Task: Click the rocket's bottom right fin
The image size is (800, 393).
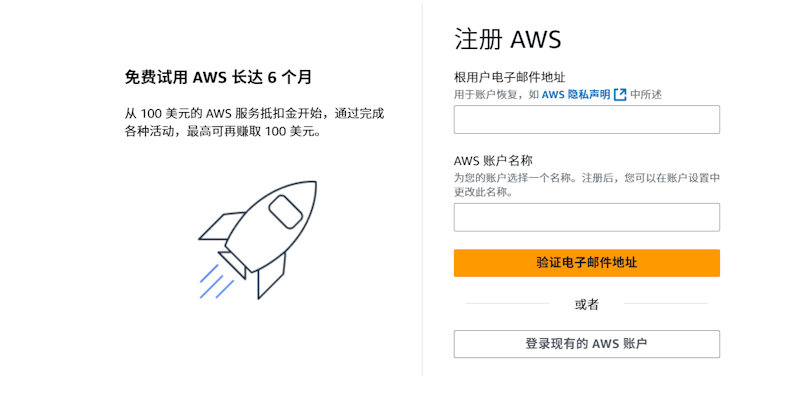Action: (x=270, y=276)
